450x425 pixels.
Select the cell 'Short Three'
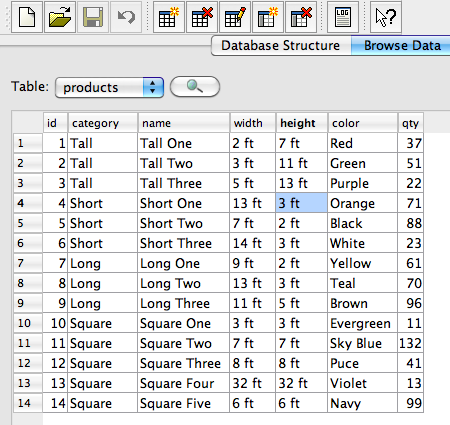tap(184, 243)
